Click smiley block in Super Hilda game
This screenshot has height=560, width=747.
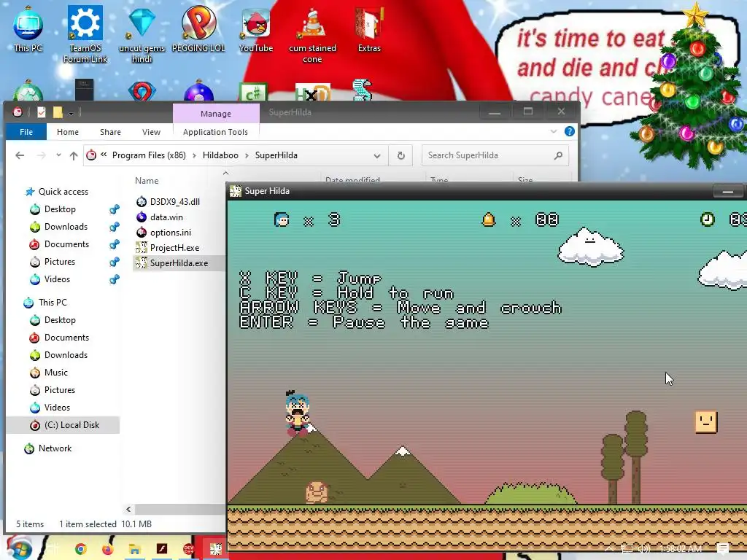pyautogui.click(x=706, y=422)
